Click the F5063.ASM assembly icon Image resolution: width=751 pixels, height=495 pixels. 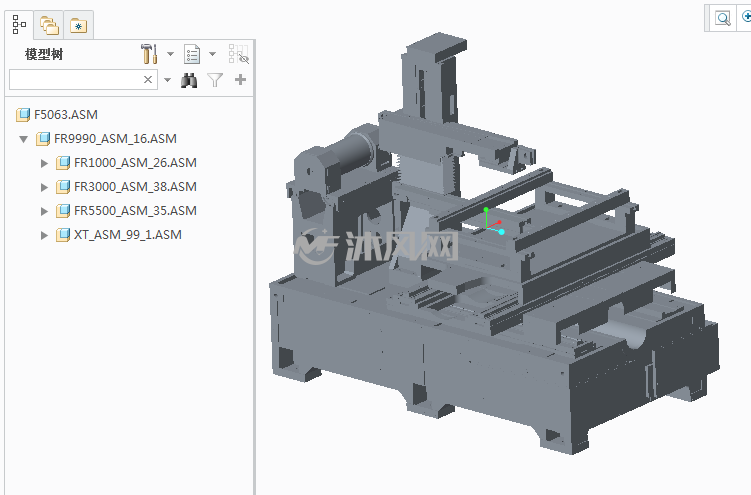tap(23, 115)
